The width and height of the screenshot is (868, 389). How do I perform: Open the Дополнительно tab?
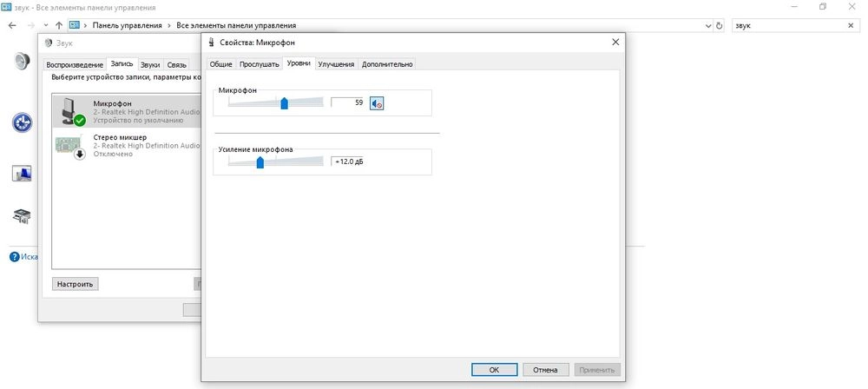[x=387, y=63]
